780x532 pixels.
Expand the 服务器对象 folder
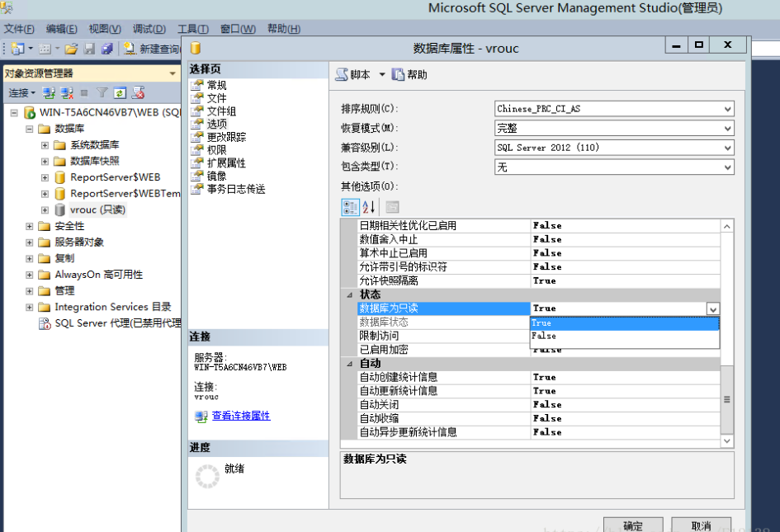tap(30, 242)
